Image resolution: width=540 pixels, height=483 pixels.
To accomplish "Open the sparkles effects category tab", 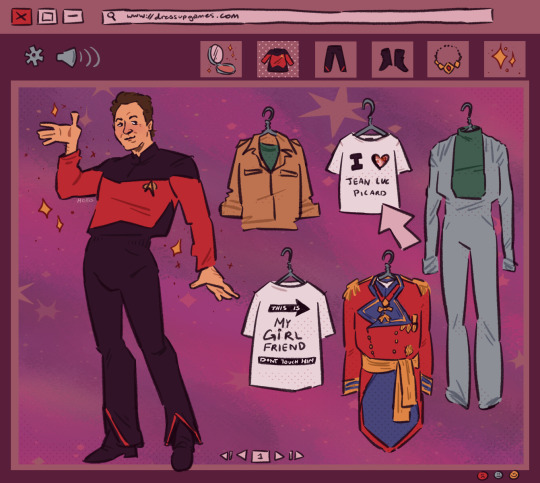I will (x=505, y=59).
